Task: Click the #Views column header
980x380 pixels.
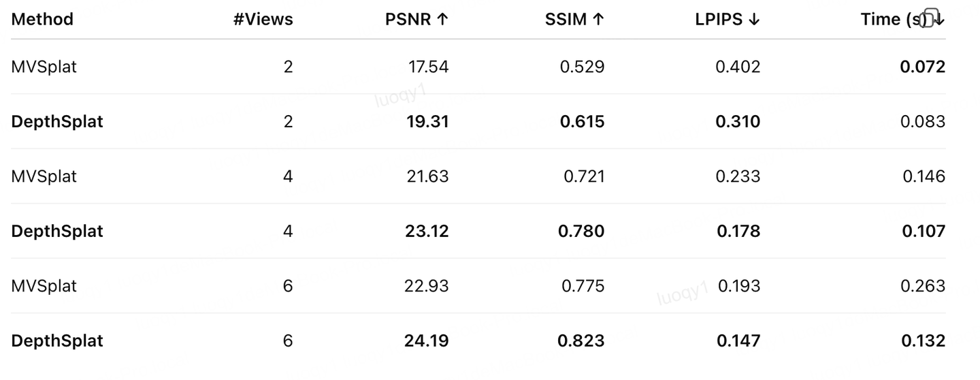Action: [263, 19]
